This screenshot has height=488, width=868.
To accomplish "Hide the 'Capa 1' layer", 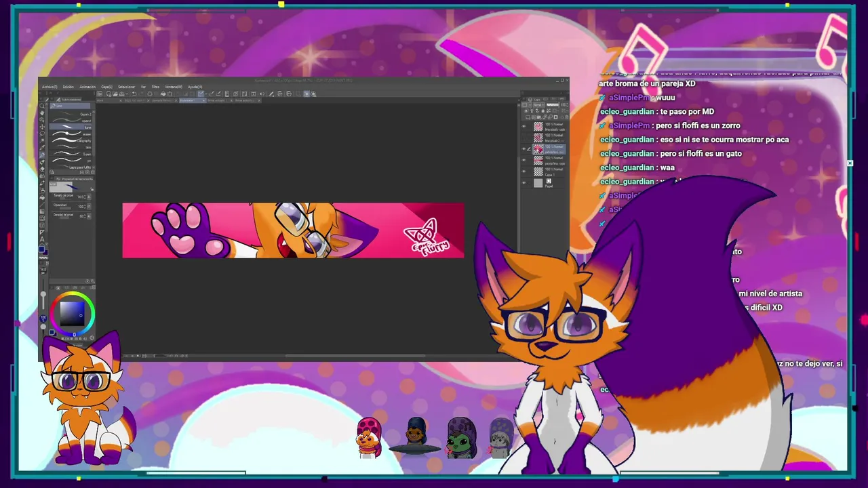I will [x=524, y=171].
